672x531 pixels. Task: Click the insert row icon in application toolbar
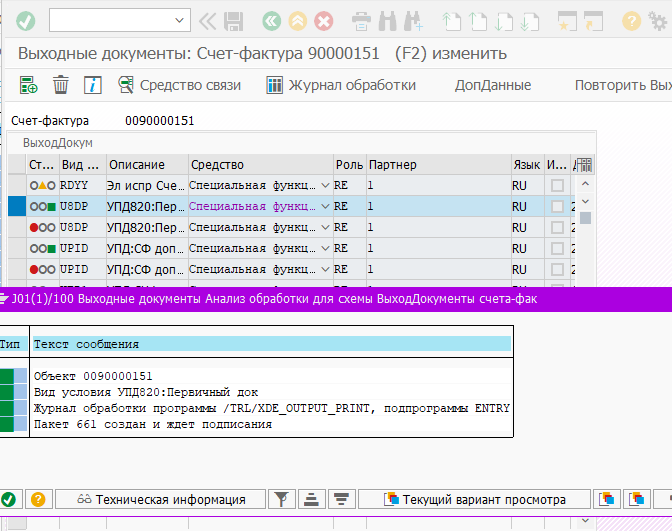[28, 86]
